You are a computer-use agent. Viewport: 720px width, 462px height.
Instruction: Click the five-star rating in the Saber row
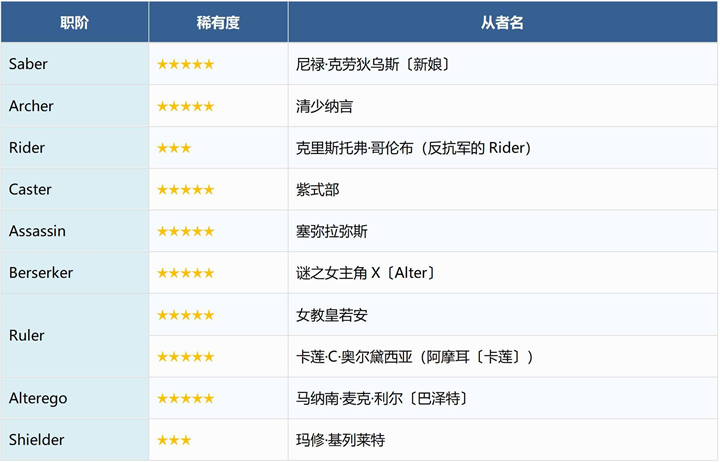pos(185,64)
